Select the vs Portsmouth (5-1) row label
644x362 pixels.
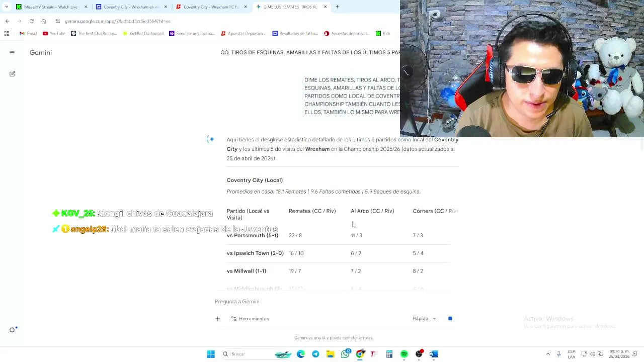click(x=253, y=235)
